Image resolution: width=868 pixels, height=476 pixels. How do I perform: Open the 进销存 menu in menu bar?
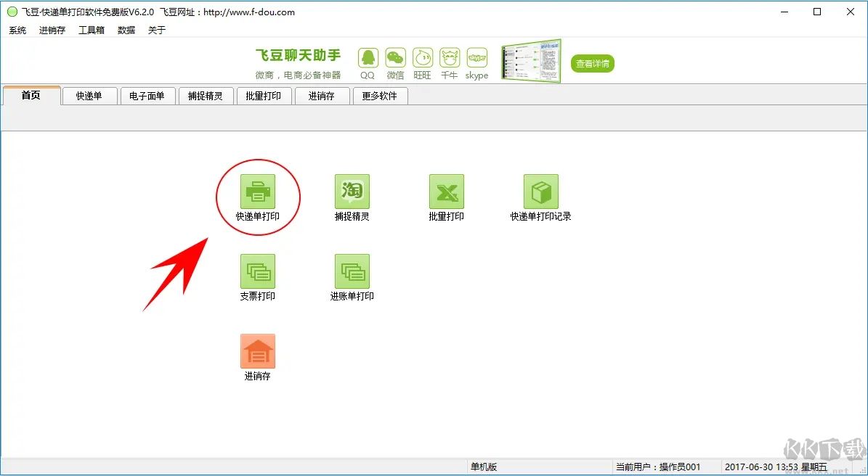pos(52,30)
